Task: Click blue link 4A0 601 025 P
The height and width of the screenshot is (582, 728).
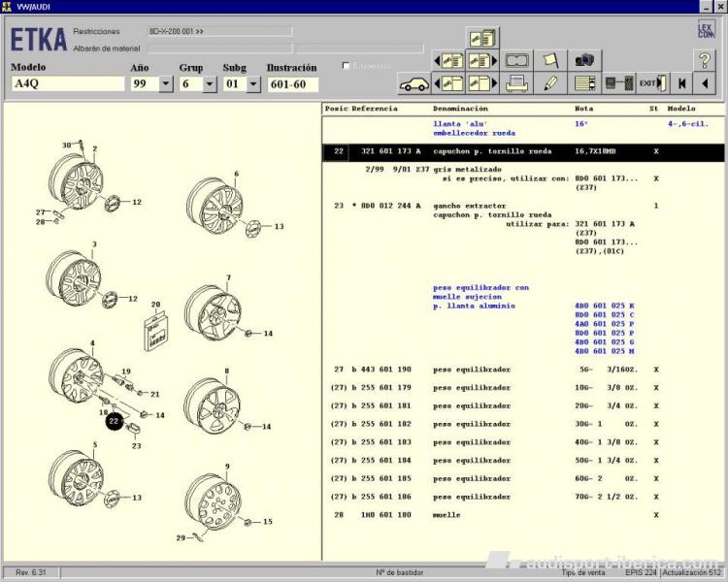Action: coord(605,324)
